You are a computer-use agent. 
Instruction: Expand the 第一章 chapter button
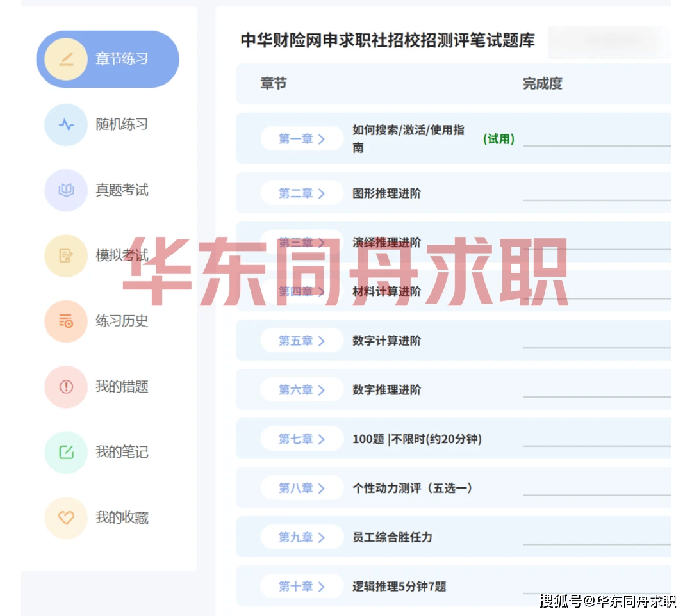[302, 139]
